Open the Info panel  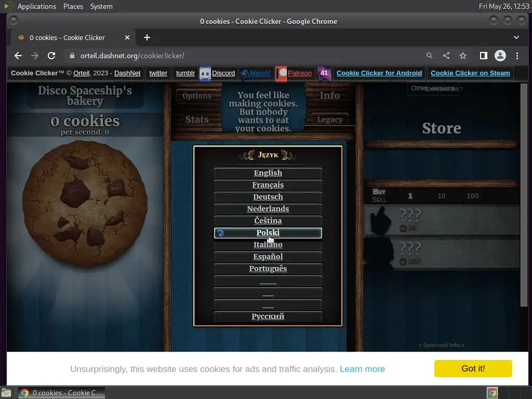coord(329,96)
